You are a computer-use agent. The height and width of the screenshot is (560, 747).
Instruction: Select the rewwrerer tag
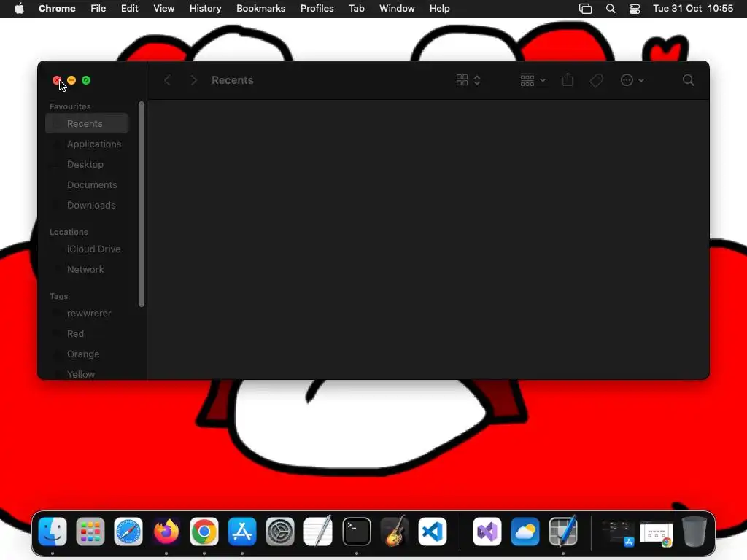tap(87, 314)
